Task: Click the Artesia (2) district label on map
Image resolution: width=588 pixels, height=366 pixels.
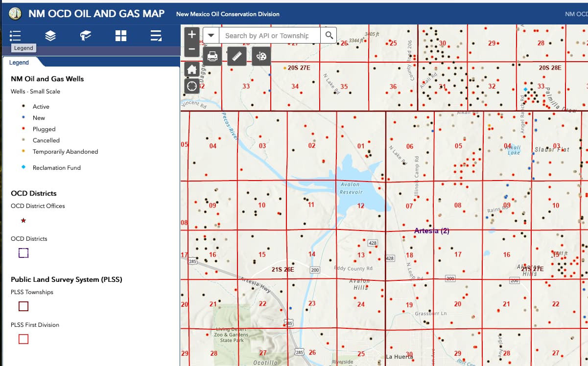Action: (x=431, y=231)
